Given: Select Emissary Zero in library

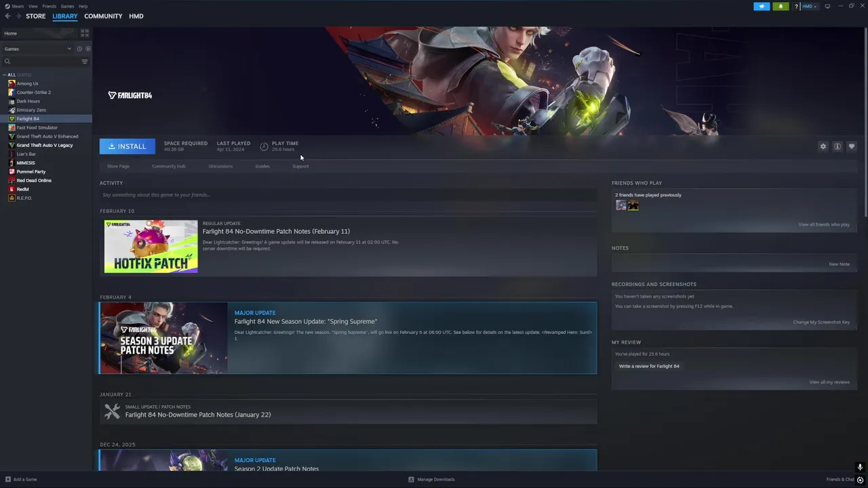Looking at the screenshot, I should click(x=46, y=110).
